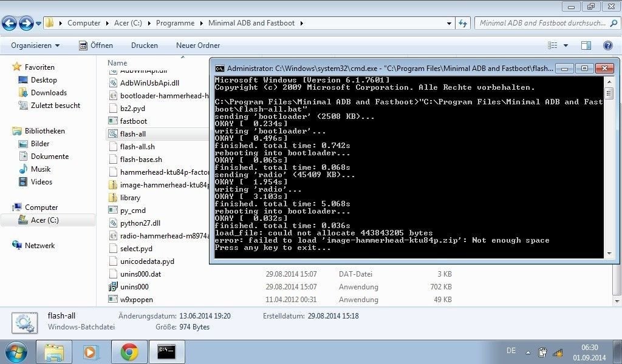The width and height of the screenshot is (622, 364).
Task: Open the Dokumente library
Action: click(x=50, y=156)
